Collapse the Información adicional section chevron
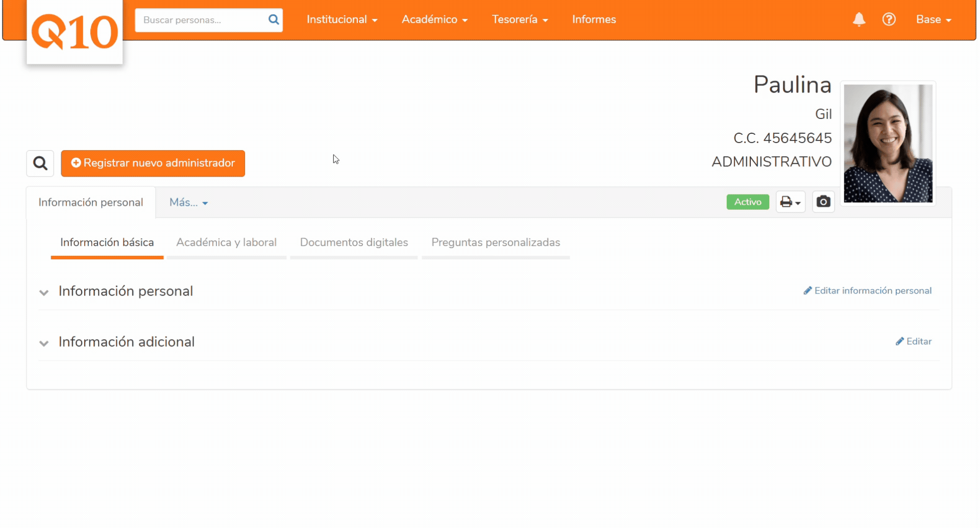This screenshot has height=528, width=980. [x=44, y=343]
